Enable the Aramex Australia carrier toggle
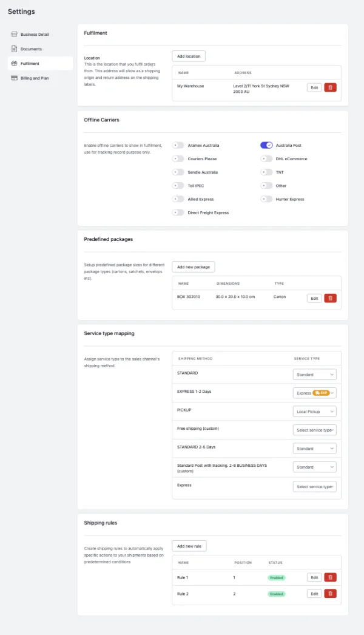Viewport: 364px width, 635px height. 178,145
